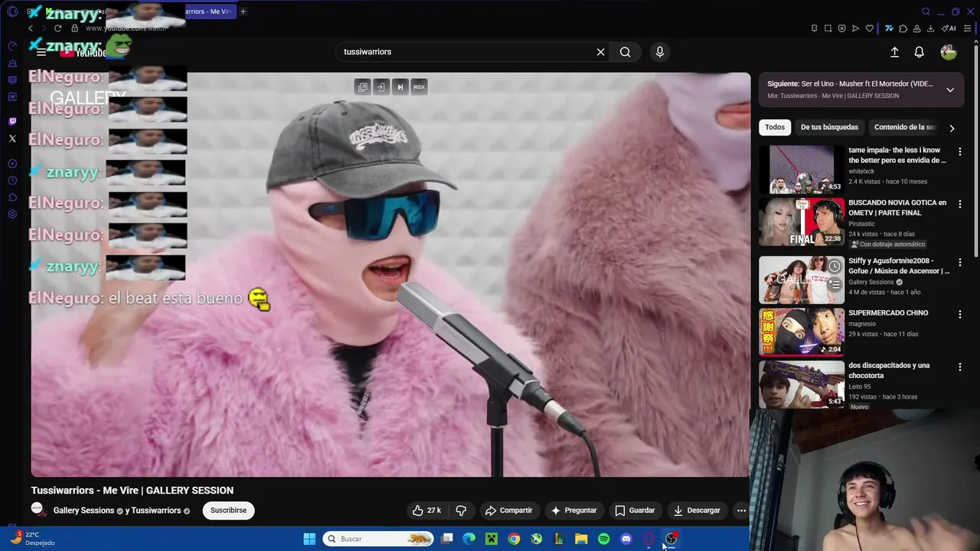Like the video with 27 k thumbs-up
The image size is (980, 551).
coord(426,510)
